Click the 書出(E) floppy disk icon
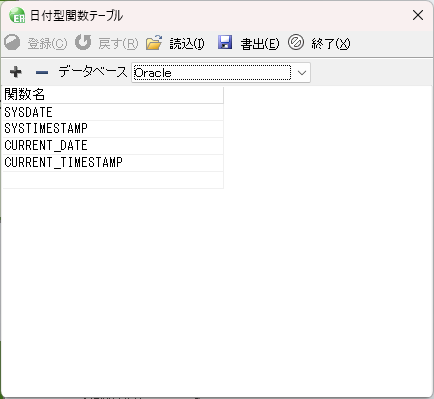The image size is (434, 399). (x=225, y=42)
